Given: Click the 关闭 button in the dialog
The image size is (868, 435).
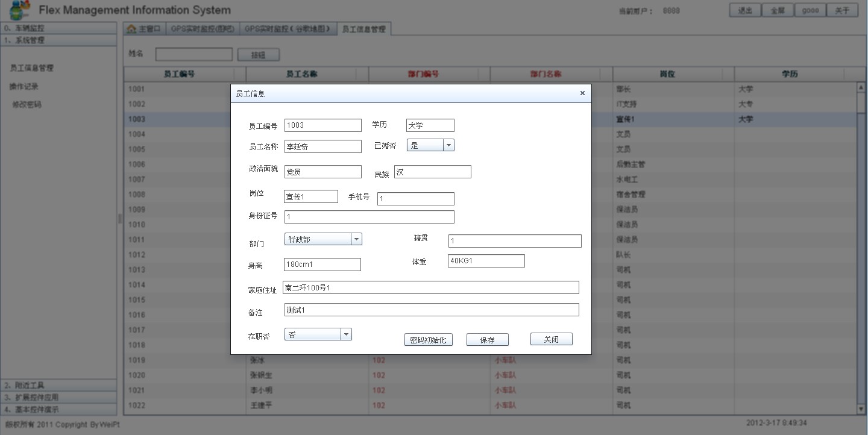Looking at the screenshot, I should [x=552, y=339].
